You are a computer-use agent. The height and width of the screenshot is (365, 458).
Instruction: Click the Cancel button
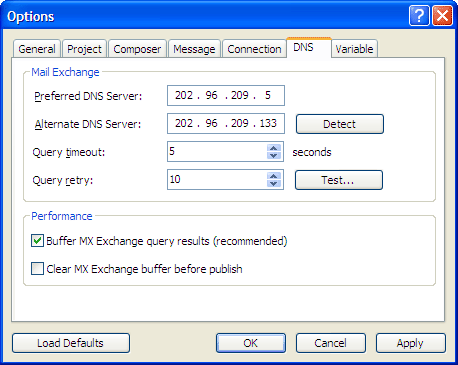(331, 343)
